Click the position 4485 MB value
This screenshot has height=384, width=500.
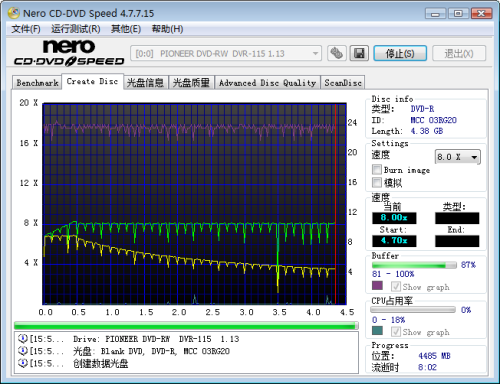pyautogui.click(x=434, y=356)
